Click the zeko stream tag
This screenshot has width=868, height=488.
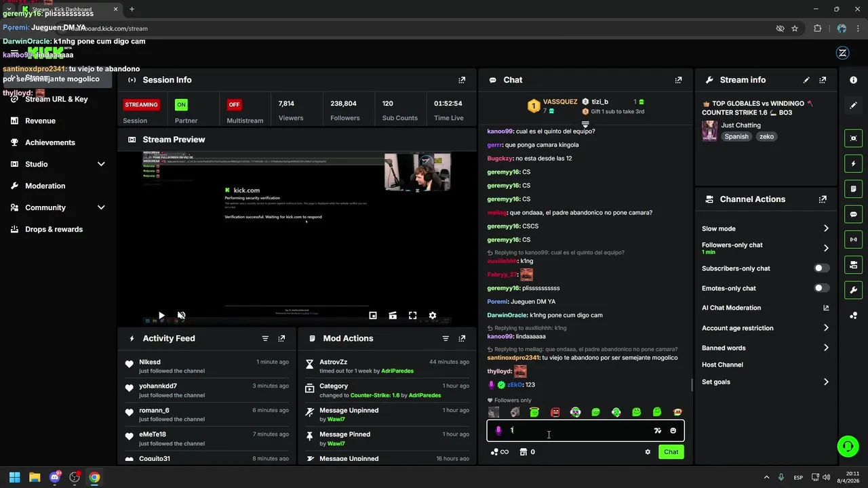click(766, 136)
